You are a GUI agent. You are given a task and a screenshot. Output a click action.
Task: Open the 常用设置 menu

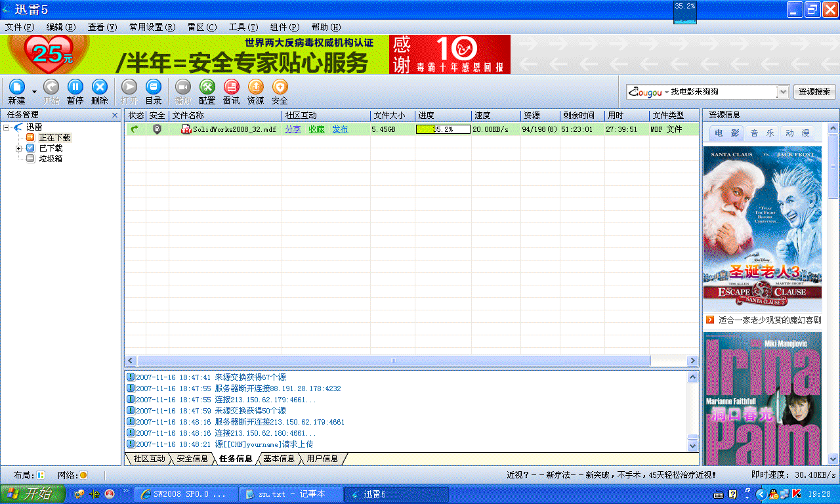(x=152, y=28)
